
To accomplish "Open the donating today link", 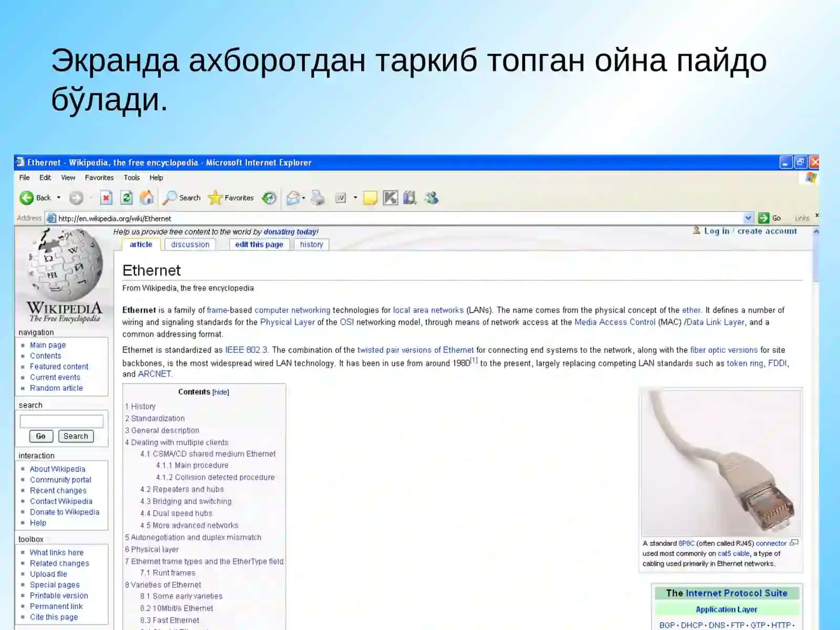I will [290, 232].
